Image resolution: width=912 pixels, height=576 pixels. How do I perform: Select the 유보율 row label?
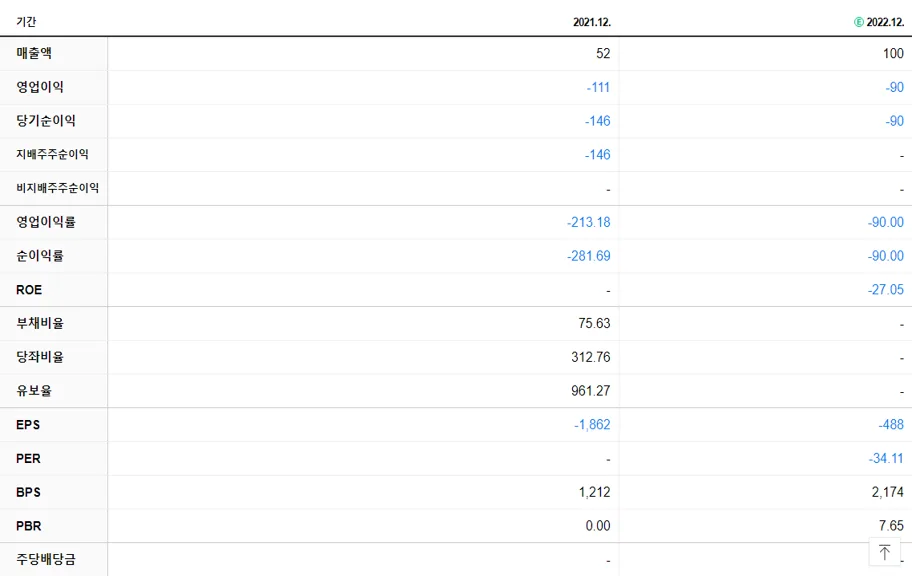coord(34,391)
